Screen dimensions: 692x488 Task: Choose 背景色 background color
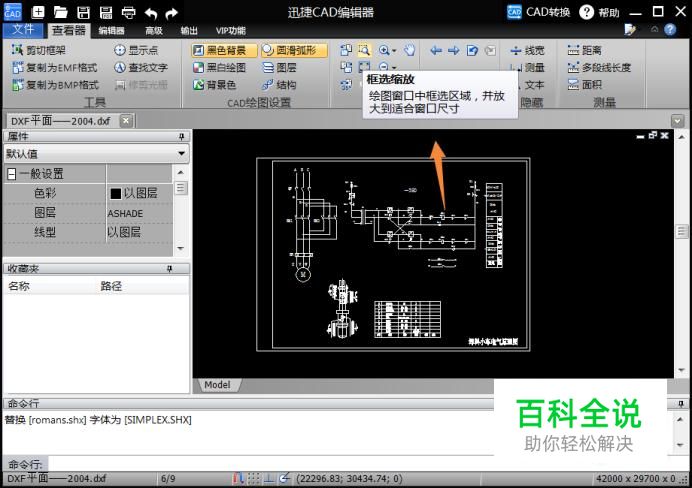214,85
